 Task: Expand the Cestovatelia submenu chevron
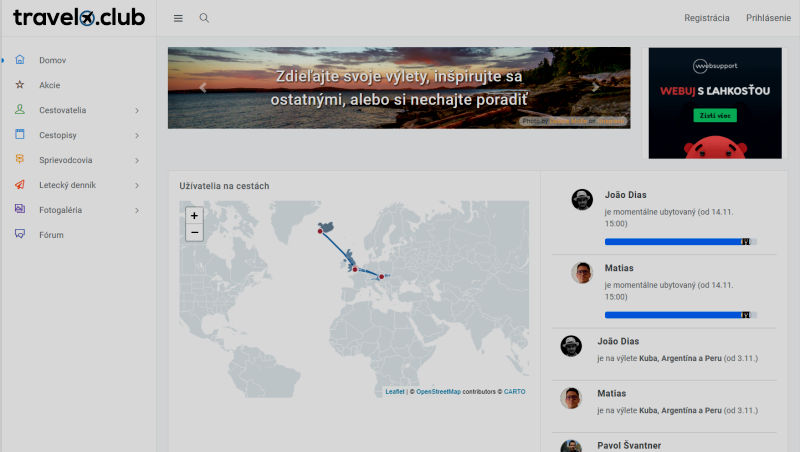tap(137, 111)
